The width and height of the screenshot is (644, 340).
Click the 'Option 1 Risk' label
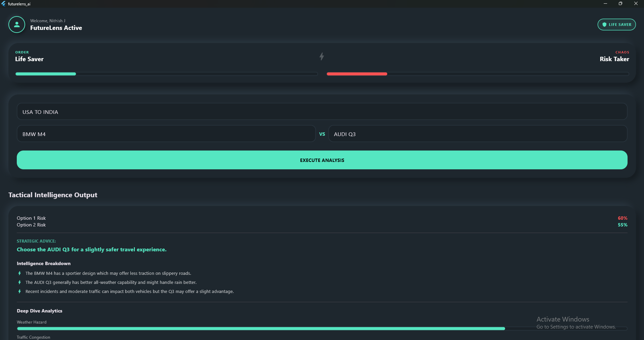pos(31,218)
